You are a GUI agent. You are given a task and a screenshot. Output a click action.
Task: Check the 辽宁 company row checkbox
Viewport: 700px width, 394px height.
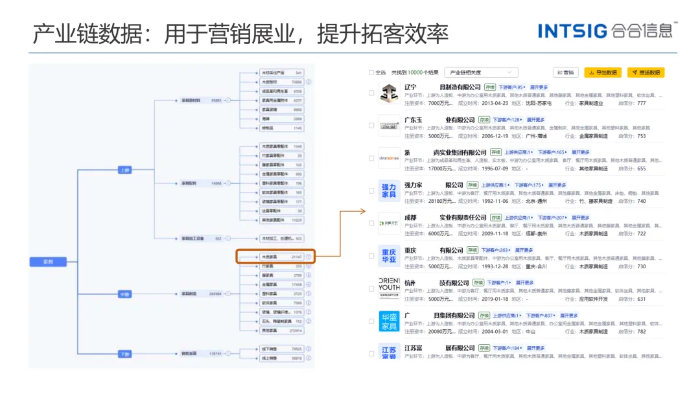(x=371, y=93)
